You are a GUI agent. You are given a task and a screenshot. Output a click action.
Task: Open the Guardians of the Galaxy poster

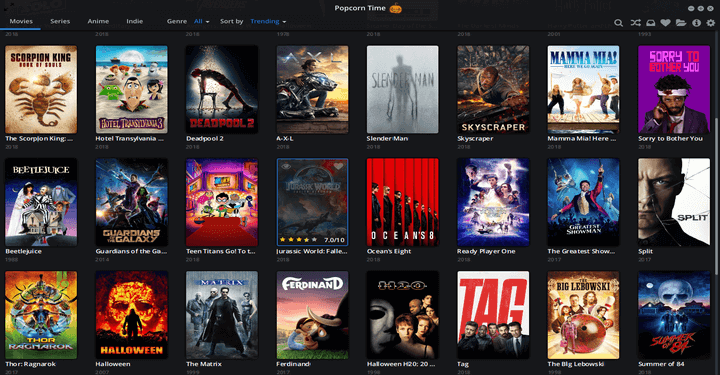point(131,202)
